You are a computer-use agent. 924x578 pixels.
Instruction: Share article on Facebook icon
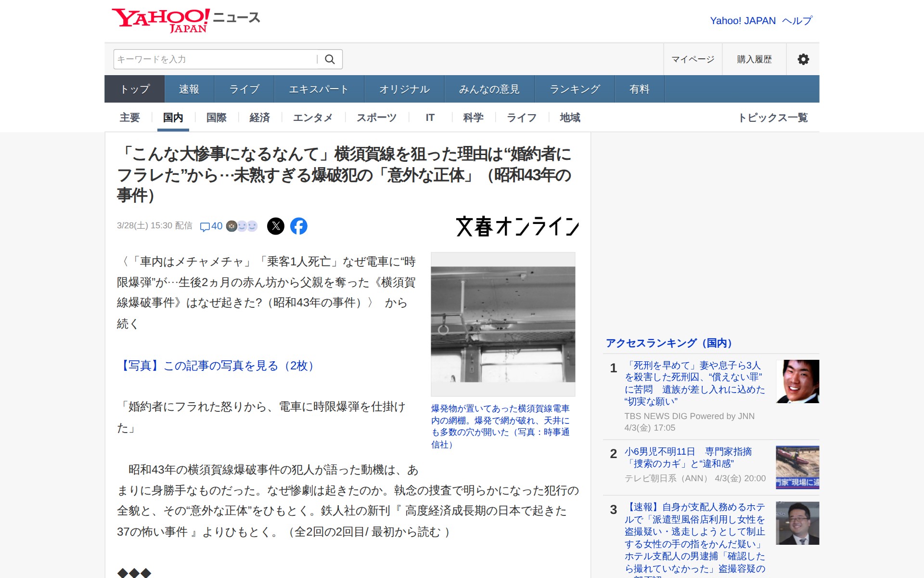[x=299, y=226]
